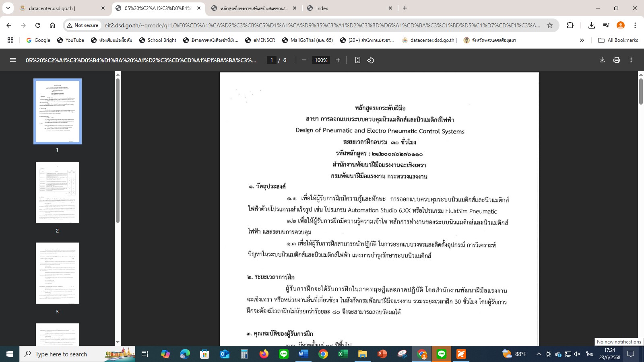Open the media control icon
Viewport: 644px width, 362px height.
click(x=606, y=25)
